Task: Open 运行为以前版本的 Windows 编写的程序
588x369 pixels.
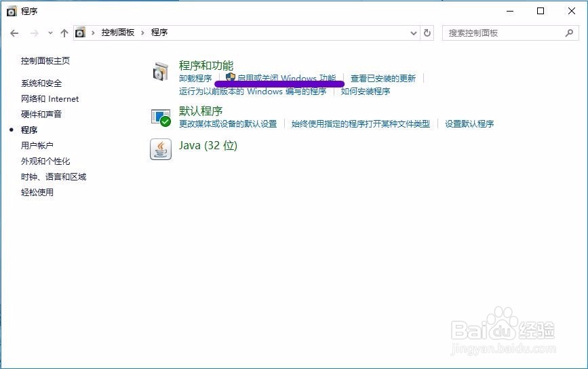Action: [253, 91]
